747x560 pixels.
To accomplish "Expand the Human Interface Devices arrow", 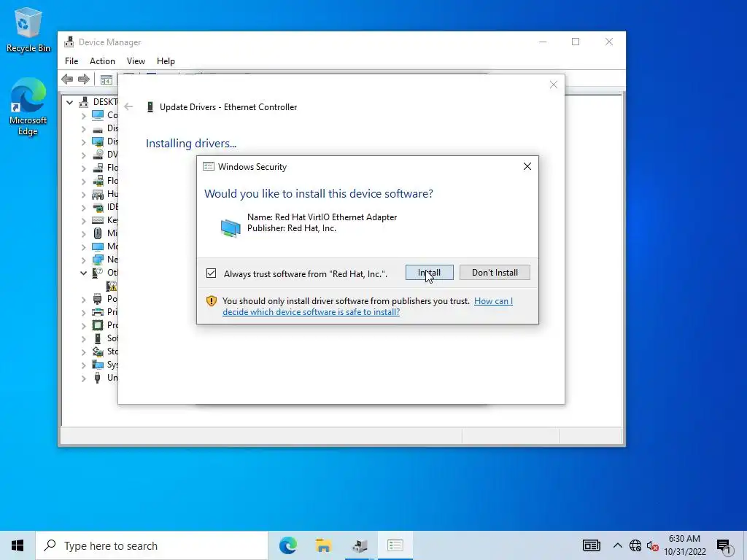I will (83, 194).
